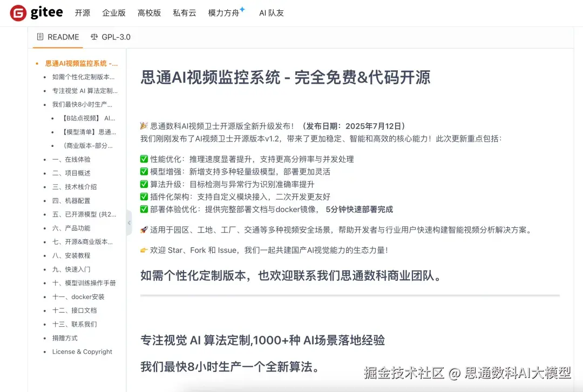Collapse the sidebar using the chevron handle
The height and width of the screenshot is (392, 583).
129,222
